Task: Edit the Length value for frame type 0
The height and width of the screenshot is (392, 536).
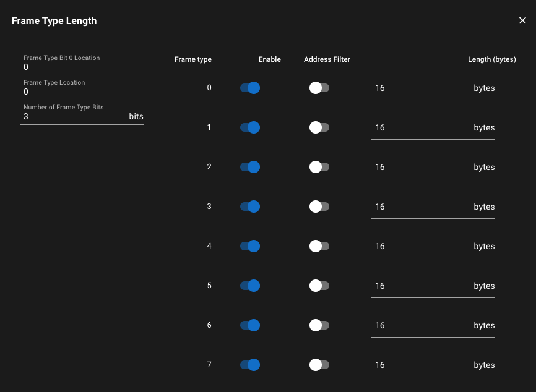Action: click(x=421, y=88)
